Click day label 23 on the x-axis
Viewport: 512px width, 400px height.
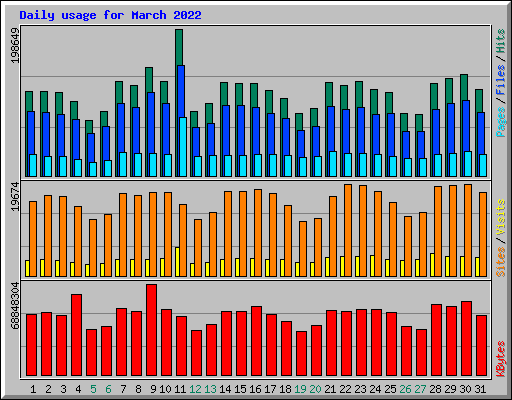(x=360, y=389)
